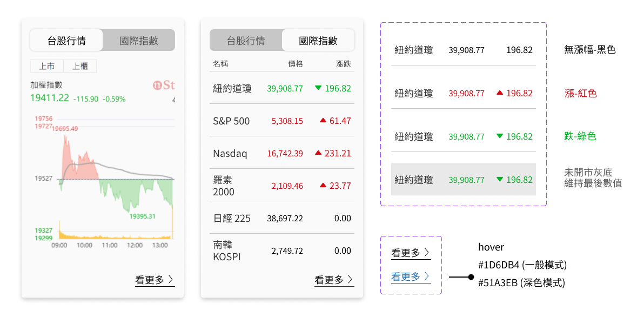Screen dimensions: 644x316
Task: Click the 羅素 2000 price 2,109.46
Action: [x=287, y=186]
